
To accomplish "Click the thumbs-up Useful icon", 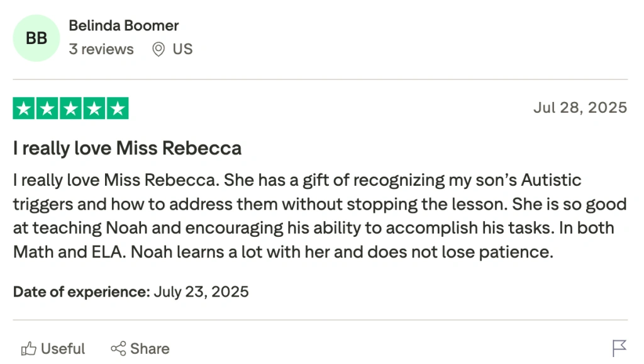I will point(28,348).
